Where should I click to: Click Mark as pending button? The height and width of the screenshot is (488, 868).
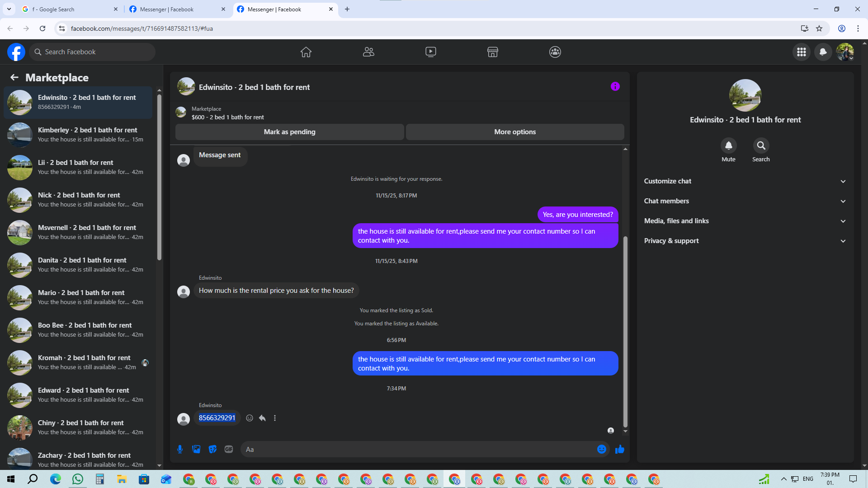click(x=289, y=132)
